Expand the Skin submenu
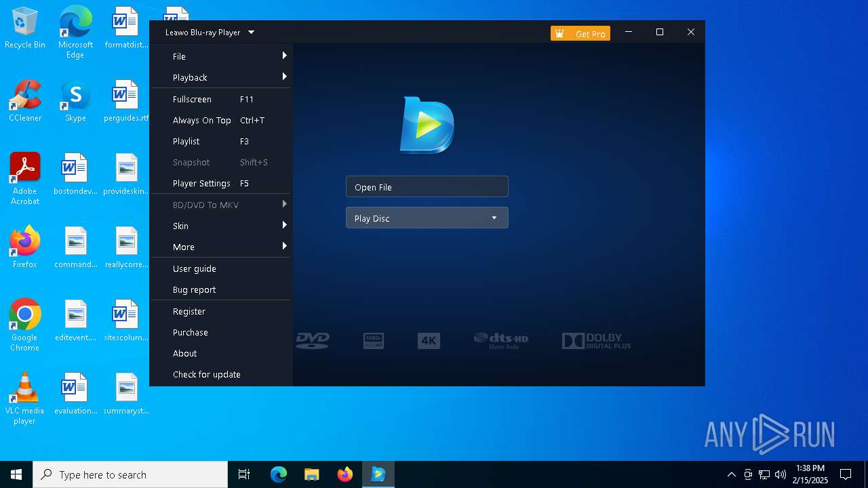The height and width of the screenshot is (488, 868). pyautogui.click(x=221, y=226)
